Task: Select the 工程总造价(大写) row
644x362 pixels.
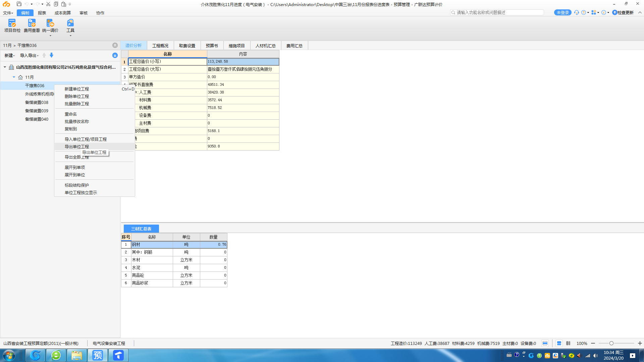Action: tap(200, 69)
